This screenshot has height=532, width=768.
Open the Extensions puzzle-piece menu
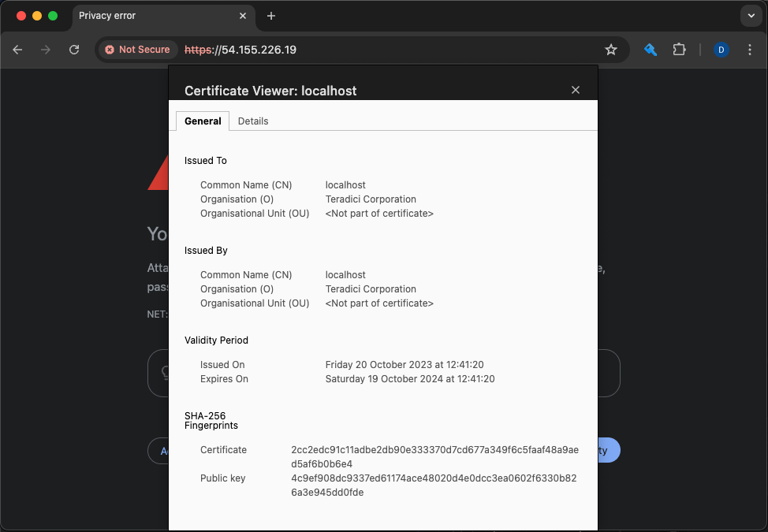pyautogui.click(x=679, y=50)
